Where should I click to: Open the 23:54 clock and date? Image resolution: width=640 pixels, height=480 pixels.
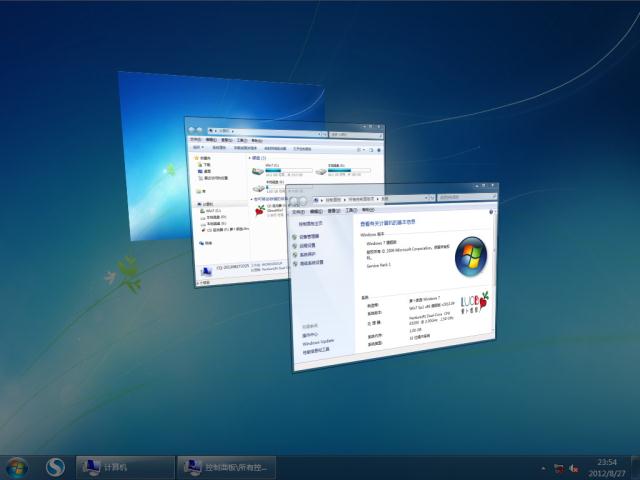[x=606, y=468]
